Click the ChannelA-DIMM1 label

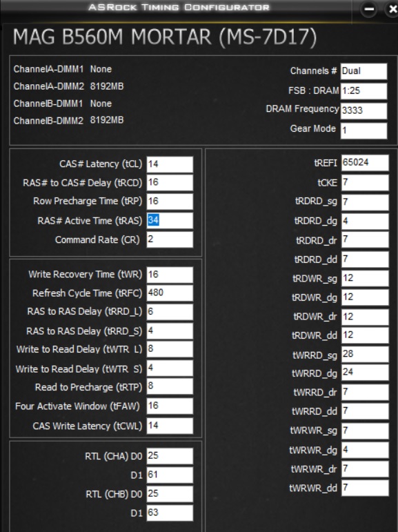(x=48, y=69)
